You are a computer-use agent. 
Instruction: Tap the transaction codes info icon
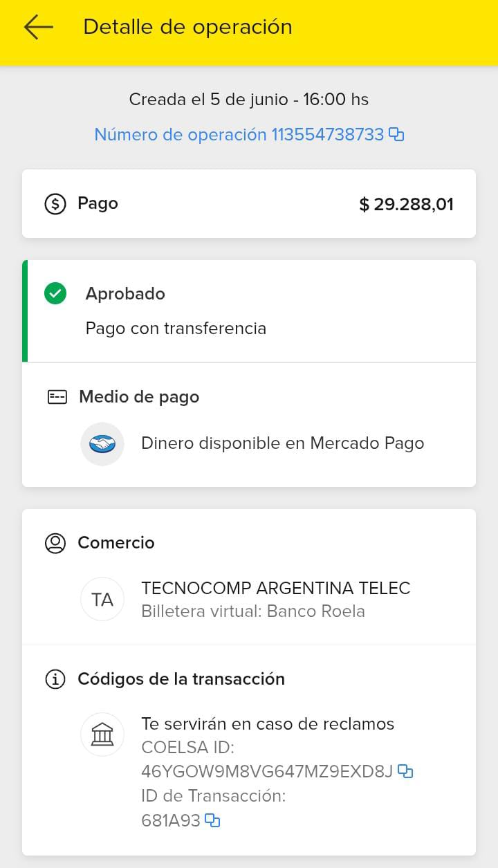55,679
